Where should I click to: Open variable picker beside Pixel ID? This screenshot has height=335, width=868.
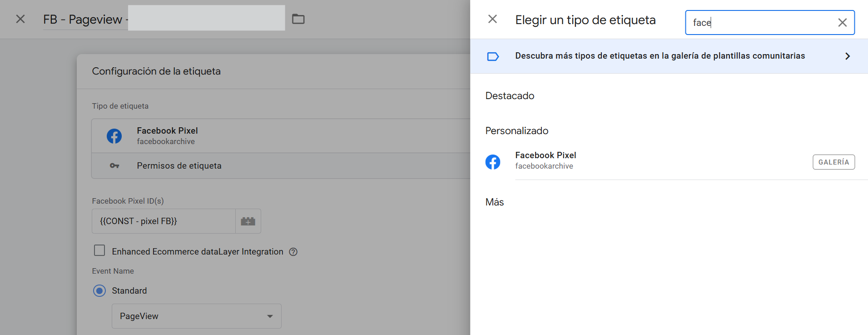pos(248,221)
